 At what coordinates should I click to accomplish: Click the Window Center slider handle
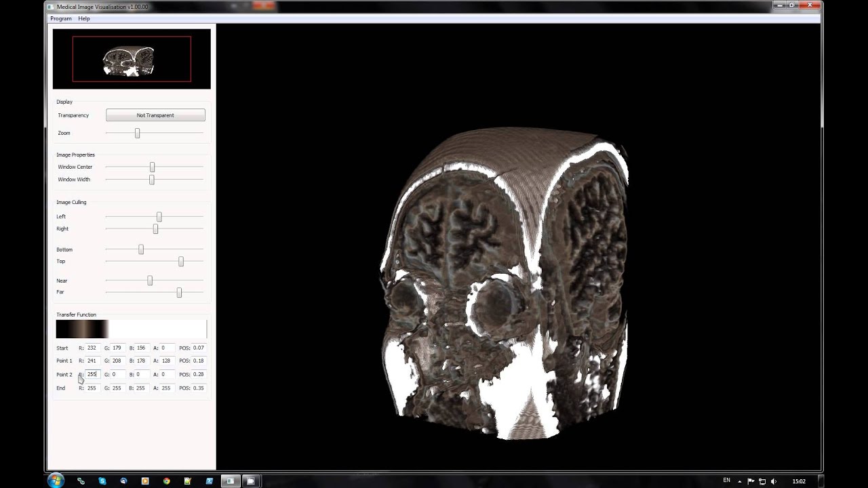coord(152,167)
